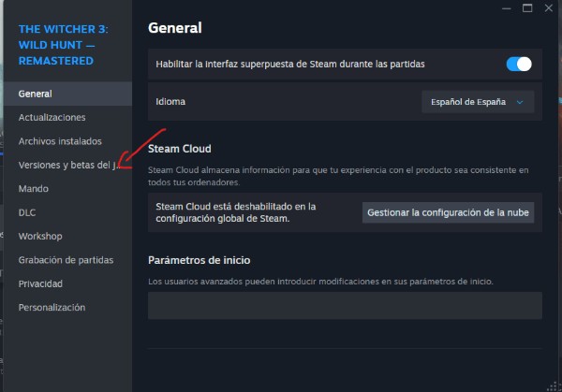Open the Idioma language dropdown
The image size is (562, 392).
(478, 102)
